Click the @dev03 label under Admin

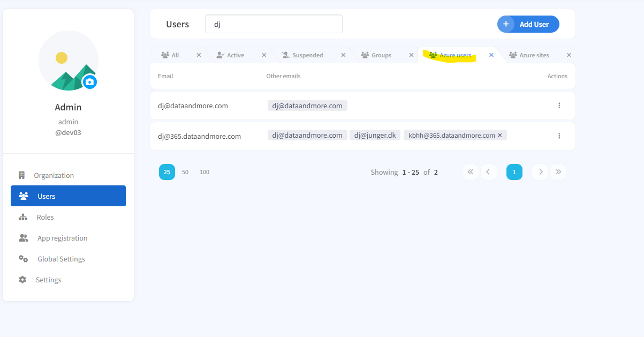tap(69, 132)
